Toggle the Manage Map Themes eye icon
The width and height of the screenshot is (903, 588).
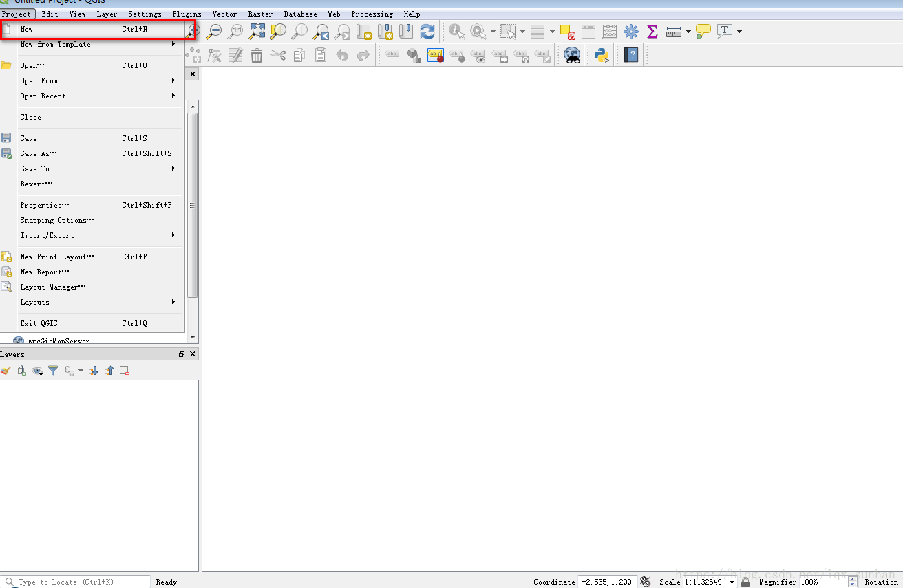tap(37, 371)
